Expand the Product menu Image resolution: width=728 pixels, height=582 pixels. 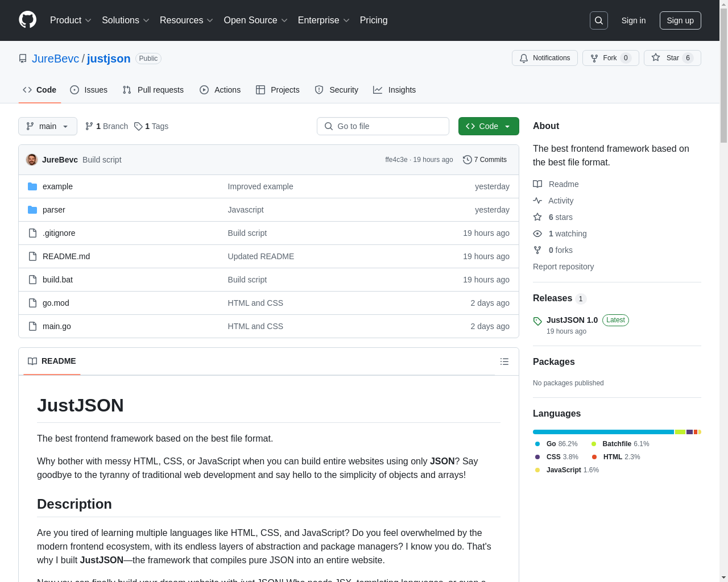pyautogui.click(x=71, y=20)
